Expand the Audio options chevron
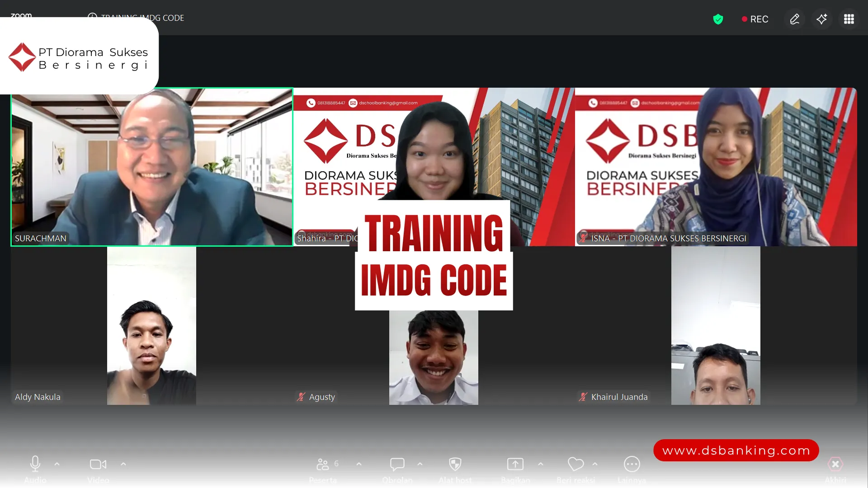This screenshot has width=868, height=488. tap(57, 464)
